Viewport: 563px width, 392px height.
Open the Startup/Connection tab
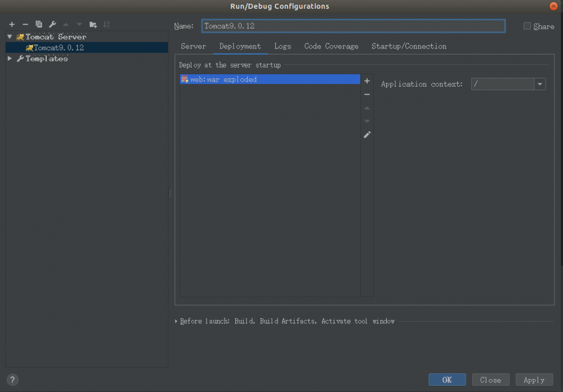tap(409, 46)
